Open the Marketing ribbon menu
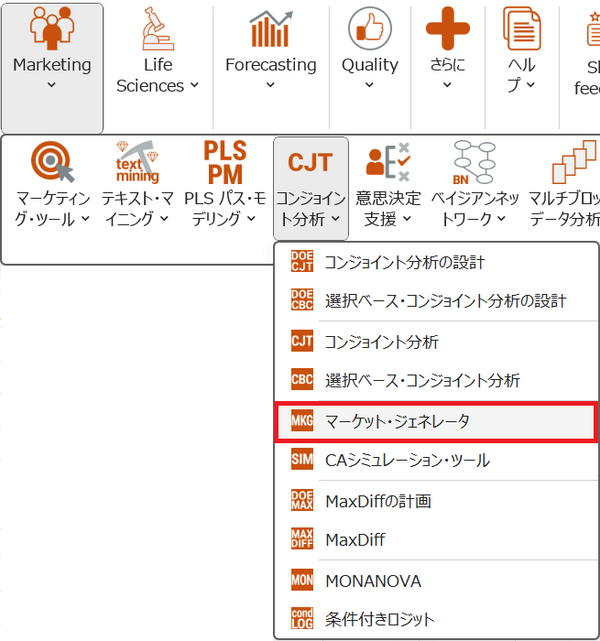This screenshot has width=600, height=641. click(51, 66)
